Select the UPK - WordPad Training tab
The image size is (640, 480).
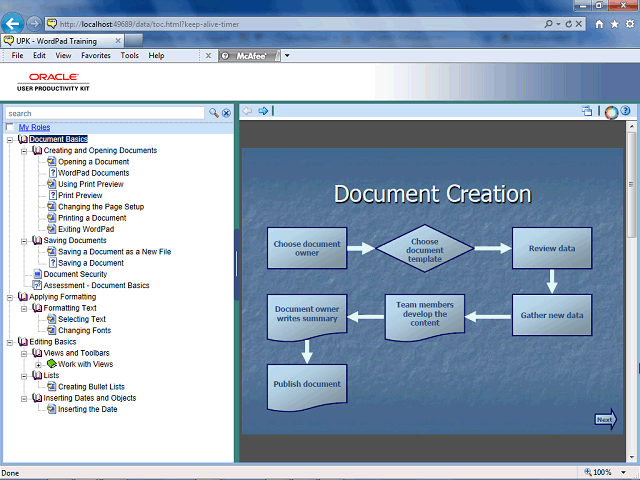62,41
